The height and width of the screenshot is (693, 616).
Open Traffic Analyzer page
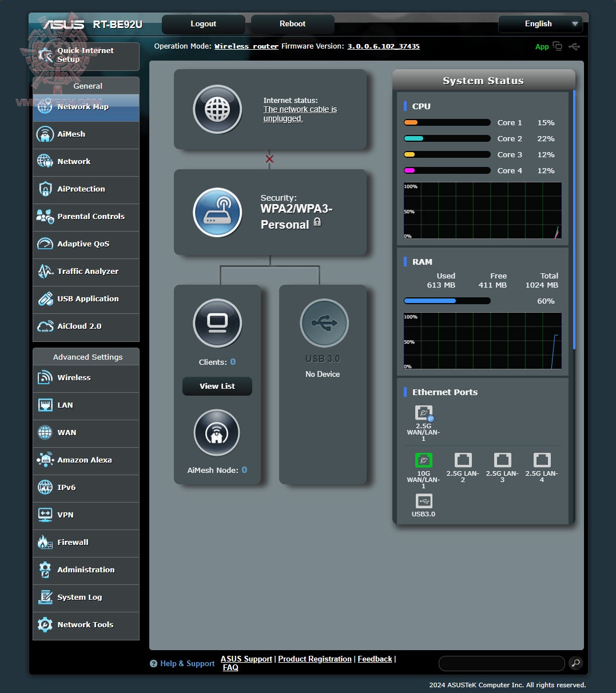tap(86, 272)
